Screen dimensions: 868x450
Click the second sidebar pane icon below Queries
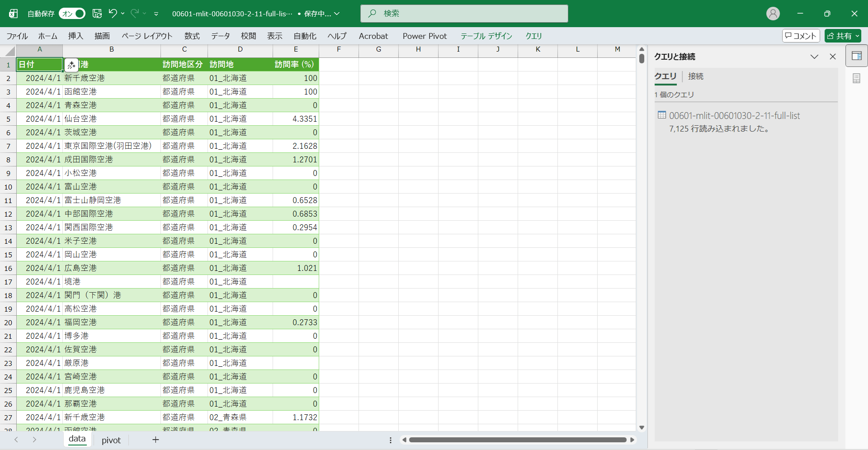point(856,79)
